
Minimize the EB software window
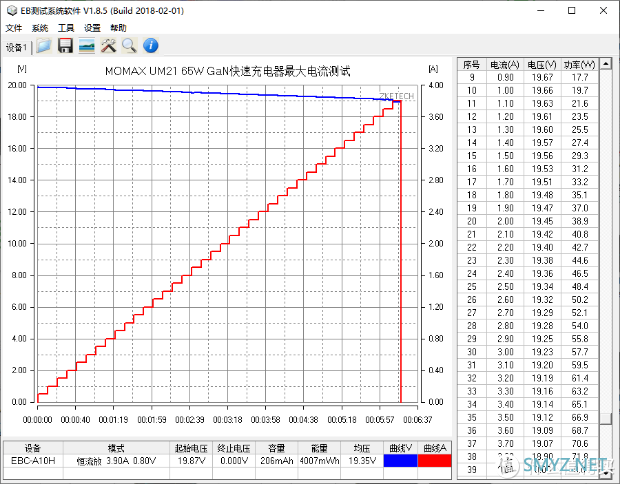[541, 11]
